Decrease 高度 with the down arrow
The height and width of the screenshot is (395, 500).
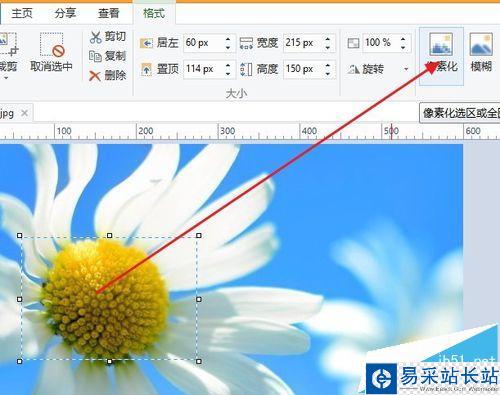point(328,73)
